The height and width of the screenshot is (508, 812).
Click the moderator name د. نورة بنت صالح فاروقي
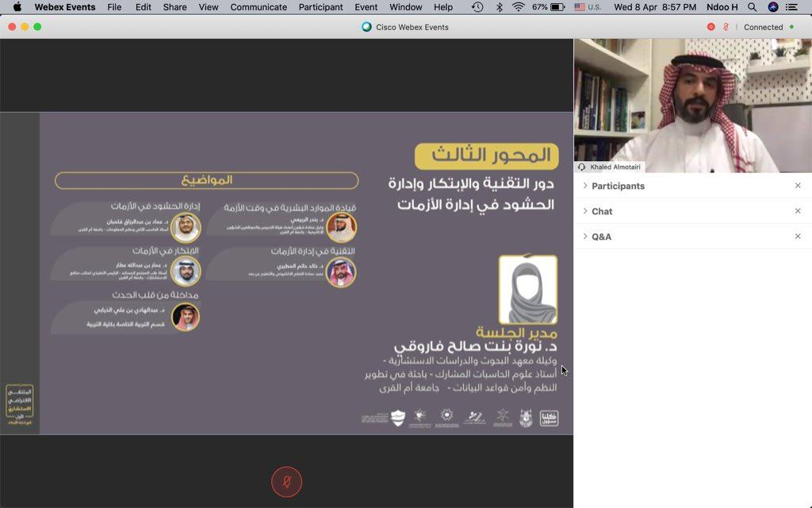(476, 346)
